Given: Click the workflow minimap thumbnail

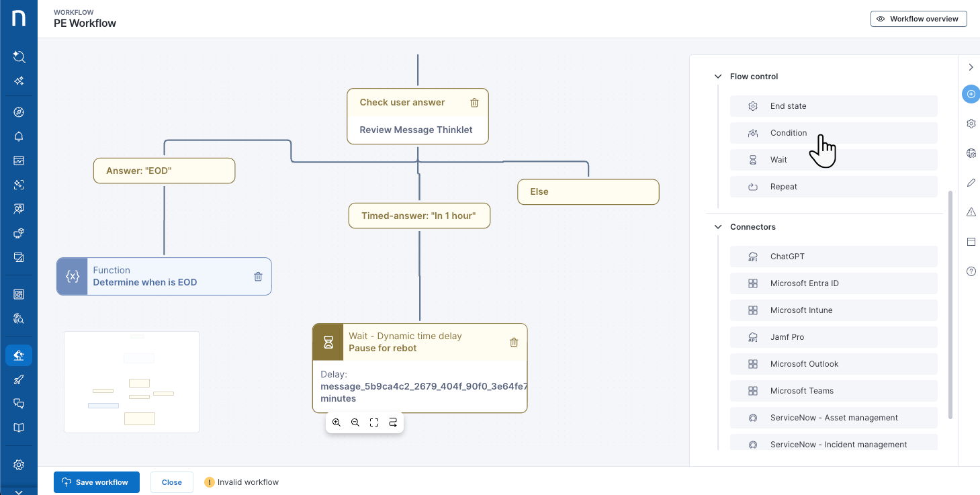Looking at the screenshot, I should [x=132, y=381].
